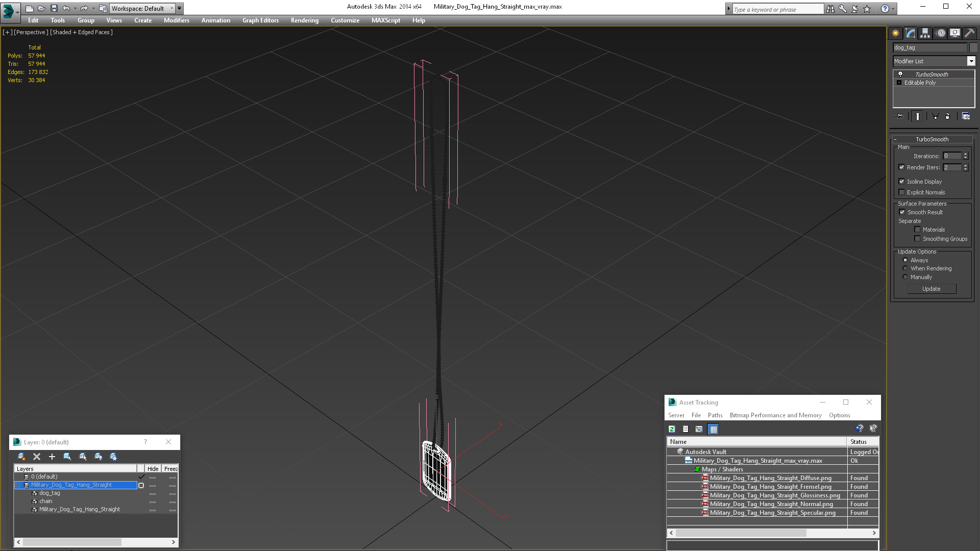Open Graph Editors menu
This screenshot has height=551, width=980.
tap(260, 20)
